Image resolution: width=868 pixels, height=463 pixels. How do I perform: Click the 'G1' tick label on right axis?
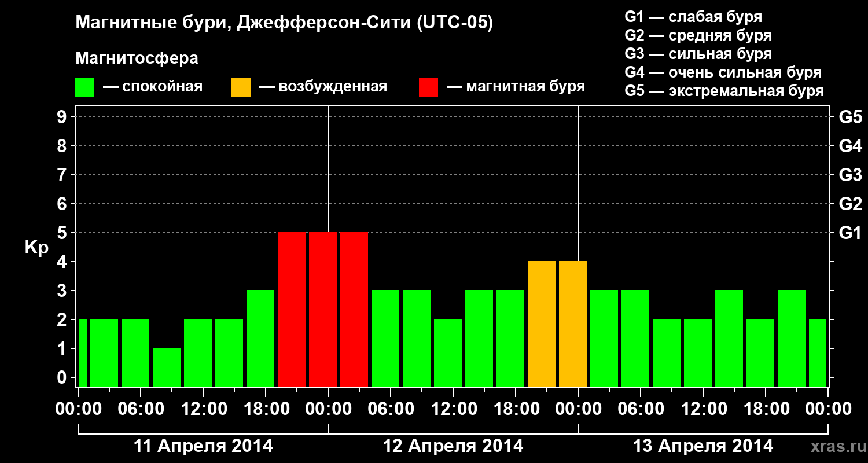tap(850, 233)
